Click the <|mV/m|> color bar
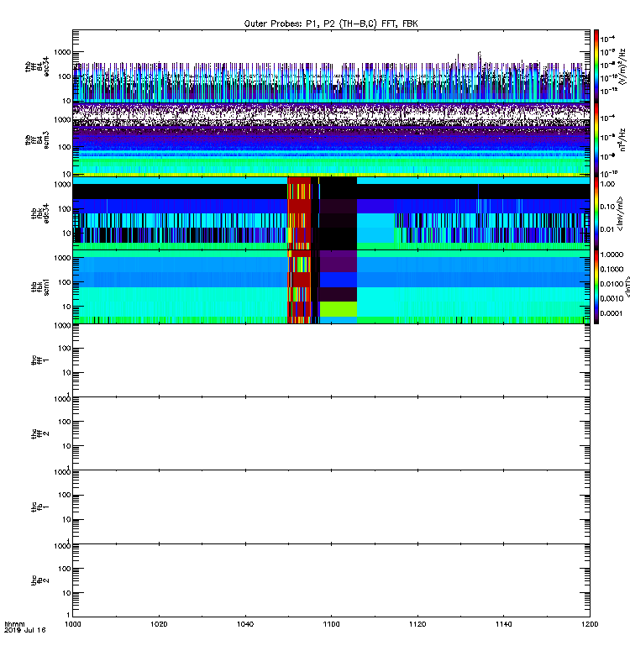This screenshot has width=630, height=672. click(596, 213)
